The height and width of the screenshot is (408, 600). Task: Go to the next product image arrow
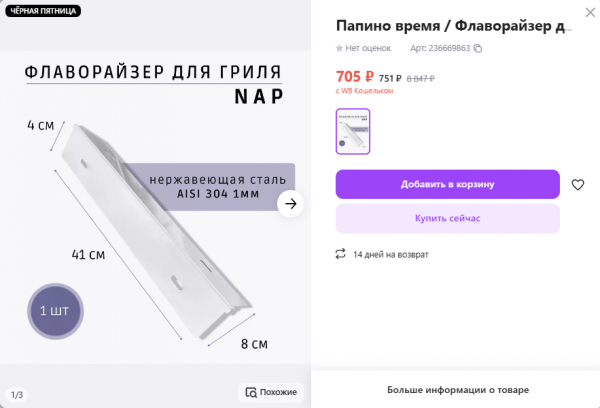[x=290, y=203]
